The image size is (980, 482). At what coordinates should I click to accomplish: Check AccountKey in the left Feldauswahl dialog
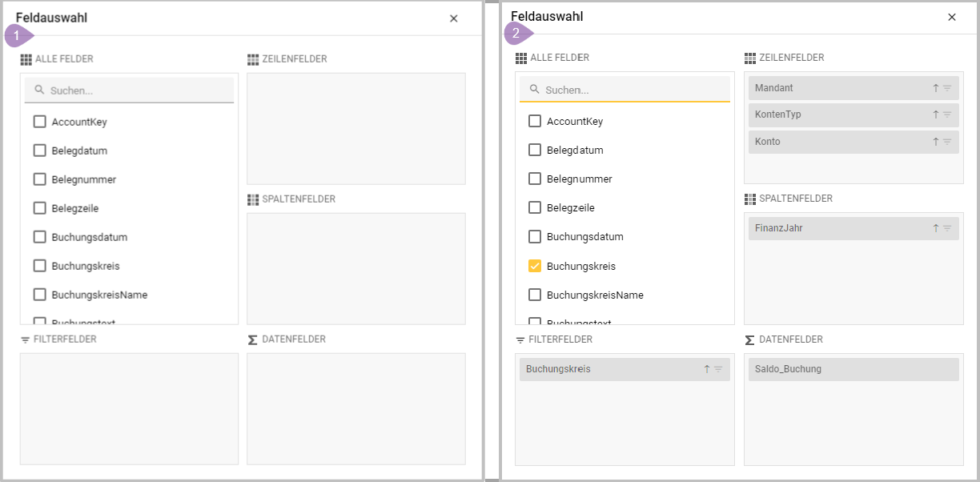pyautogui.click(x=39, y=122)
